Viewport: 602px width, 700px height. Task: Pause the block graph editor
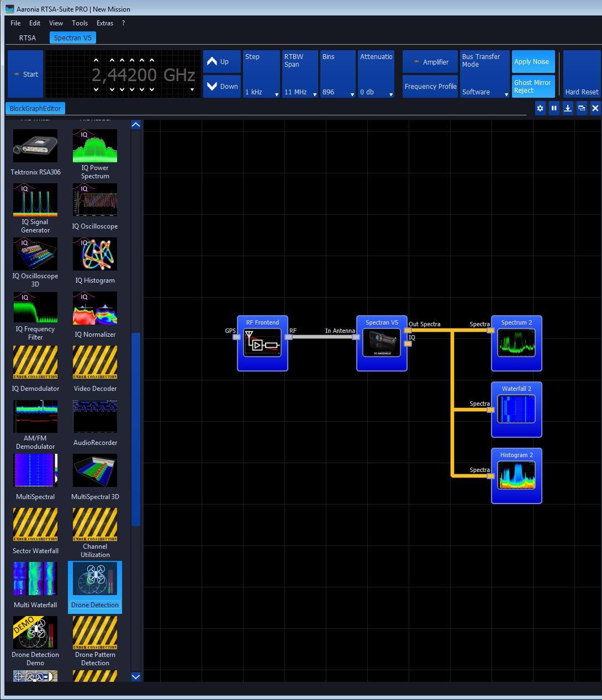pos(554,109)
